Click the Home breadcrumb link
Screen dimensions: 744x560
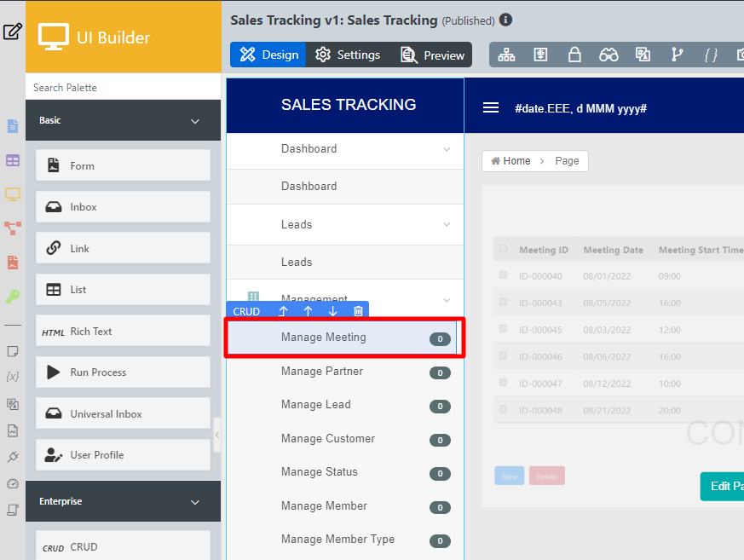(x=511, y=161)
